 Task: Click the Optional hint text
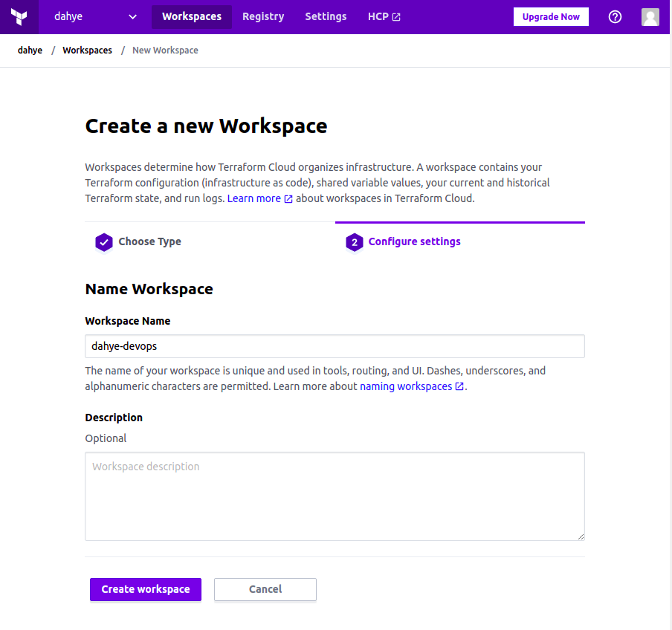coord(106,438)
